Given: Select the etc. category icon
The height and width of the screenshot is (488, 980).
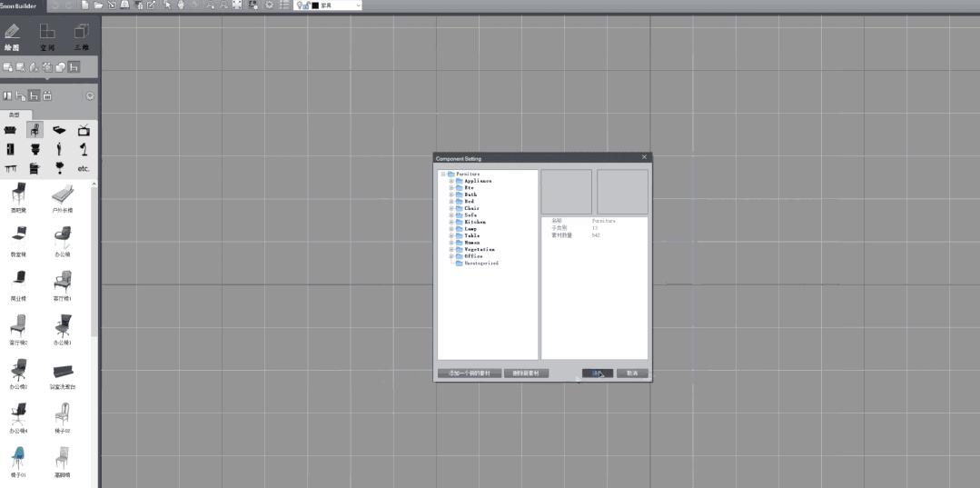Looking at the screenshot, I should click(x=84, y=168).
